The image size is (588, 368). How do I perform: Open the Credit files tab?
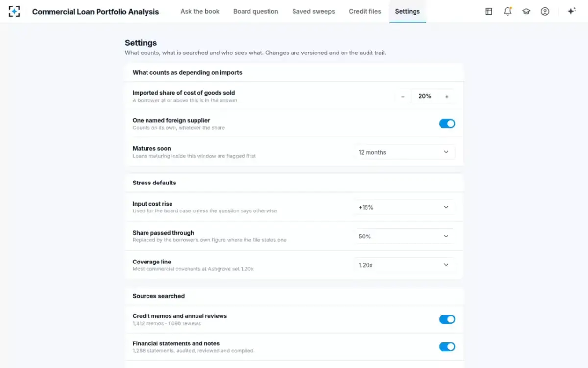[x=365, y=11]
